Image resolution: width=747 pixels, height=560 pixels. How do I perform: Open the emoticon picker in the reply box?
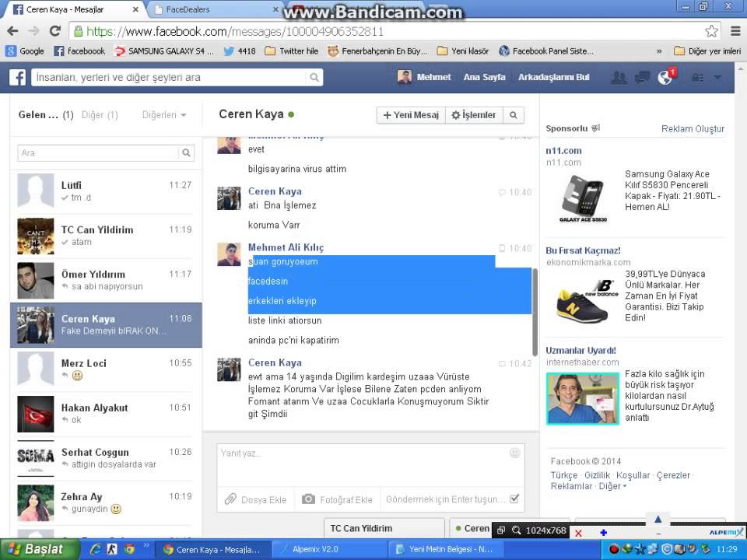point(514,453)
